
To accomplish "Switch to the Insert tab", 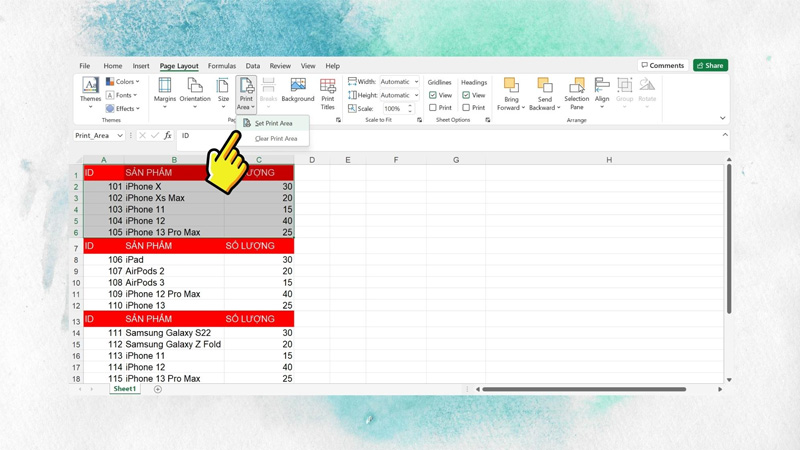I will pos(141,66).
